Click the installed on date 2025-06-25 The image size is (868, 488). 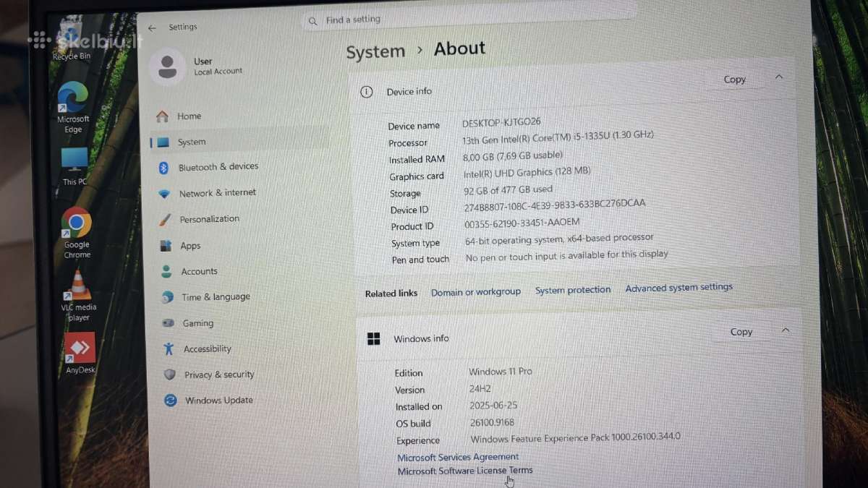coord(493,406)
